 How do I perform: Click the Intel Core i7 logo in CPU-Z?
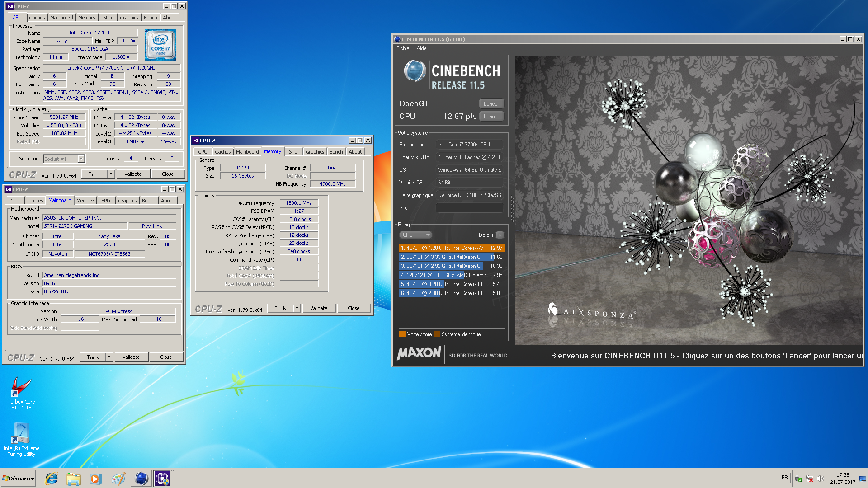click(x=160, y=45)
